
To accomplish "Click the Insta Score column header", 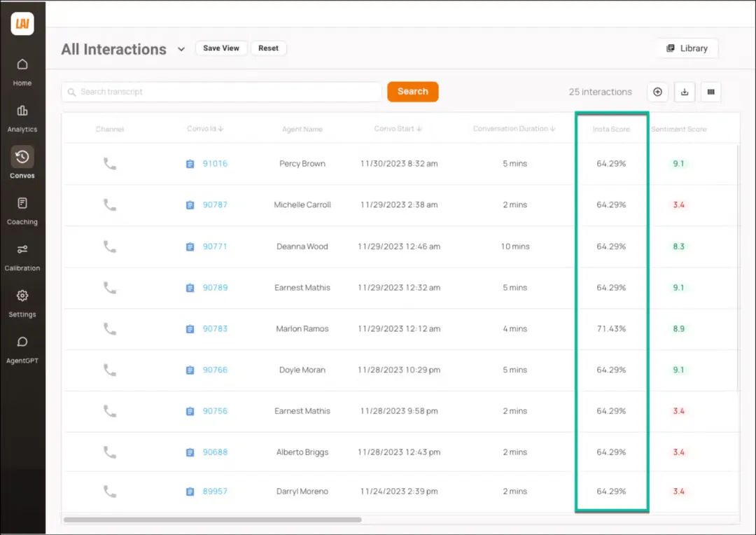I will tap(611, 130).
